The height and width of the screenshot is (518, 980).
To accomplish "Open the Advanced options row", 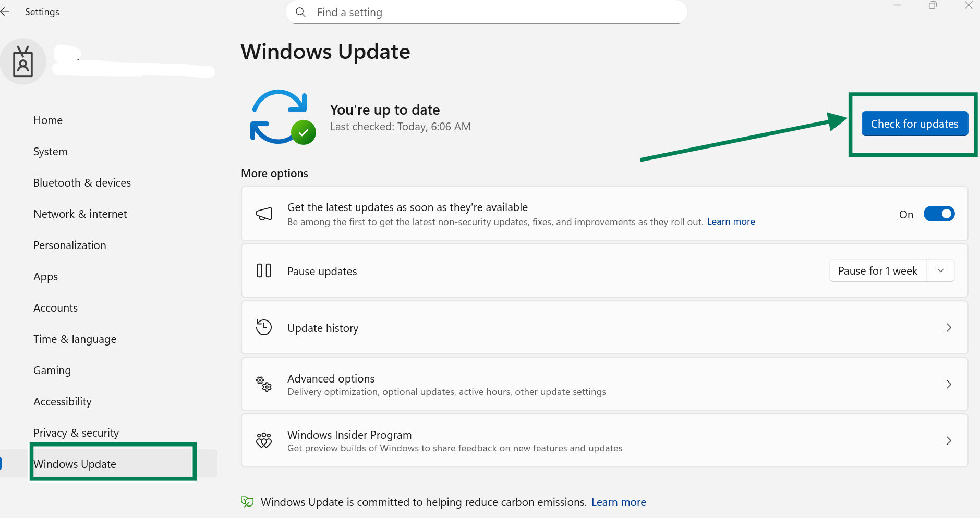I will point(604,384).
